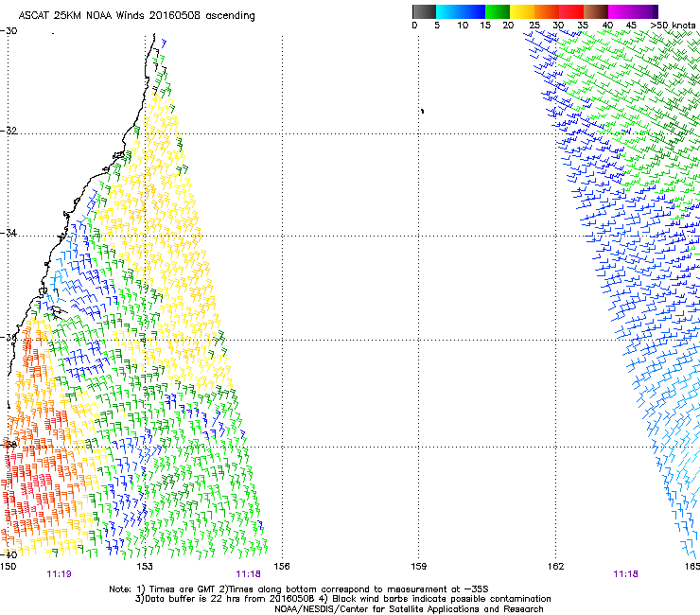The width and height of the screenshot is (700, 615).
Task: Select the red 30-35 knots legend segment
Action: [571, 11]
